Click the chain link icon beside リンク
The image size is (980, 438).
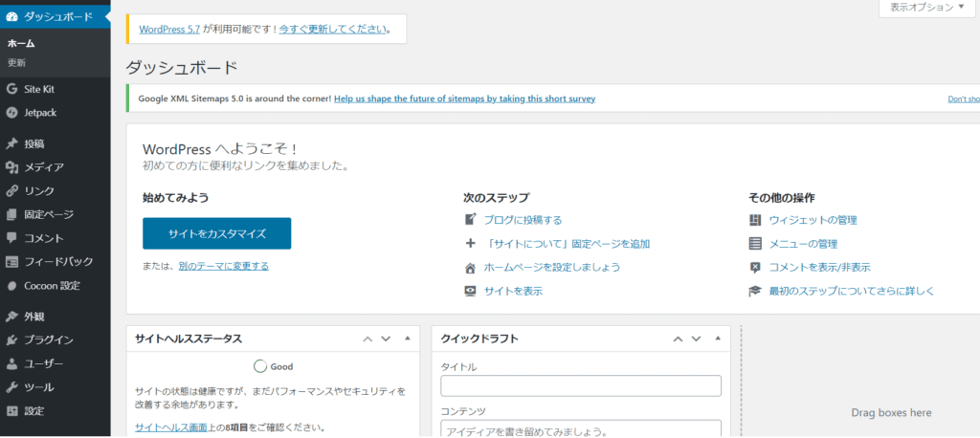[x=11, y=191]
